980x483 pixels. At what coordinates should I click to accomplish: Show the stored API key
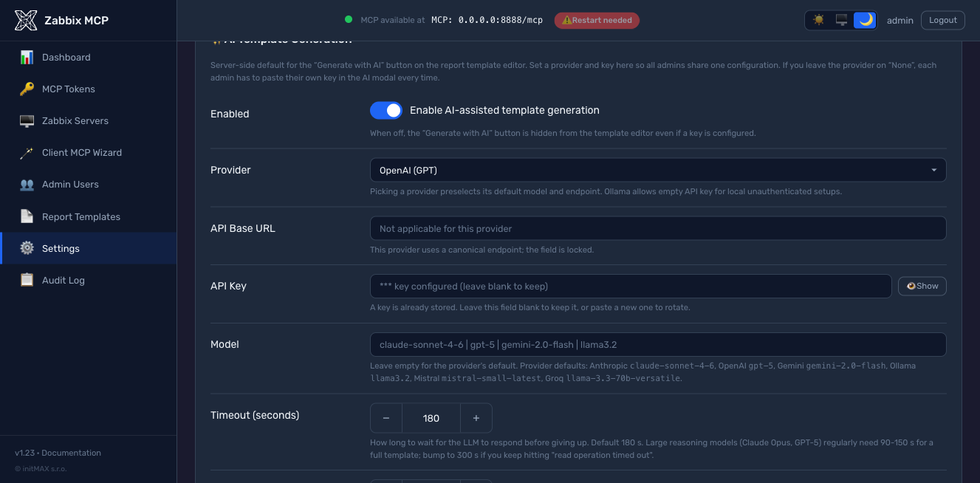coord(922,286)
